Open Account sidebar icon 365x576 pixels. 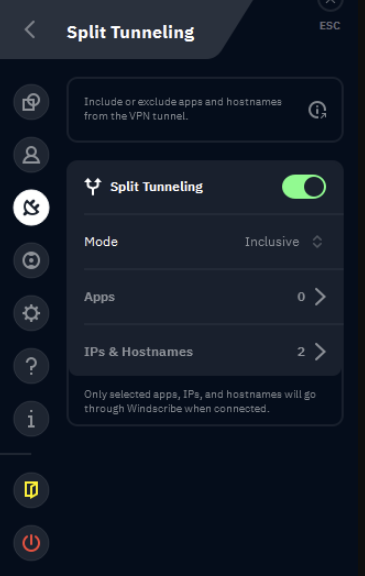[x=31, y=155]
